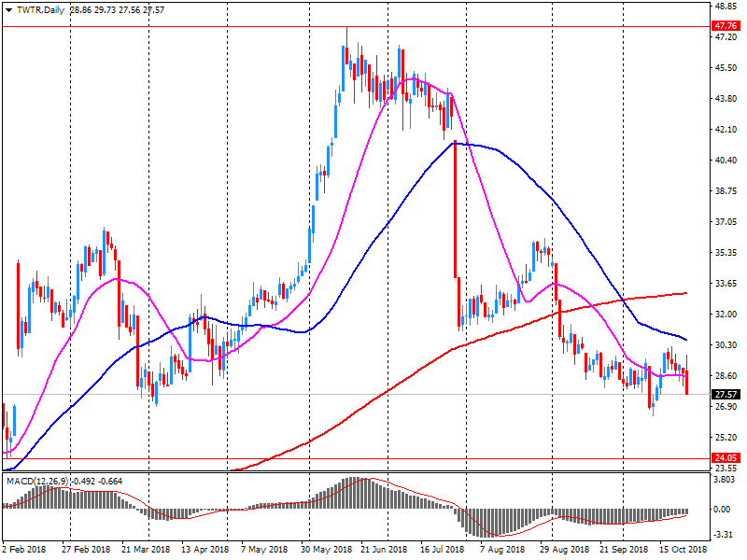The height and width of the screenshot is (560, 747).
Task: Select the OHLC values 28.86 29.73 27.56 27.57
Action: pos(118,10)
